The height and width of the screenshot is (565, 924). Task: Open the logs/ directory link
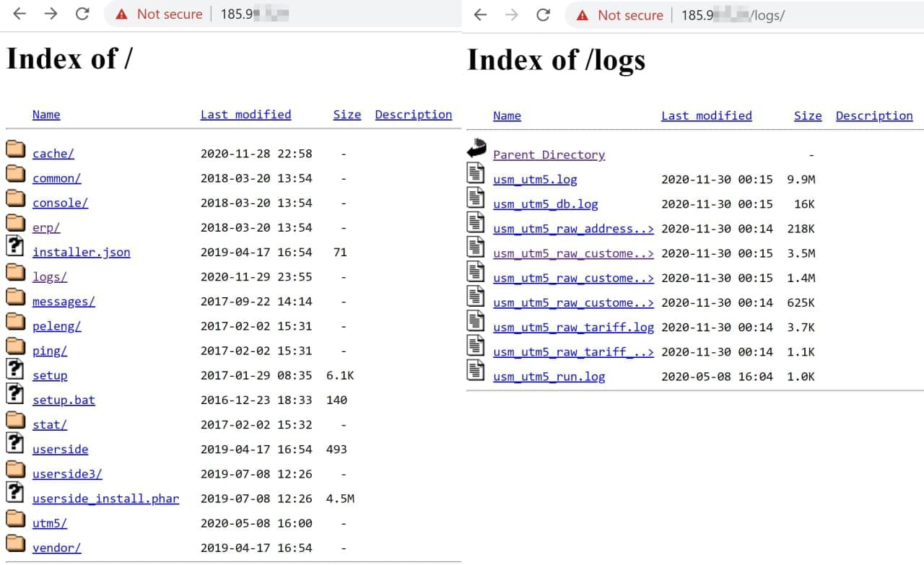(50, 276)
